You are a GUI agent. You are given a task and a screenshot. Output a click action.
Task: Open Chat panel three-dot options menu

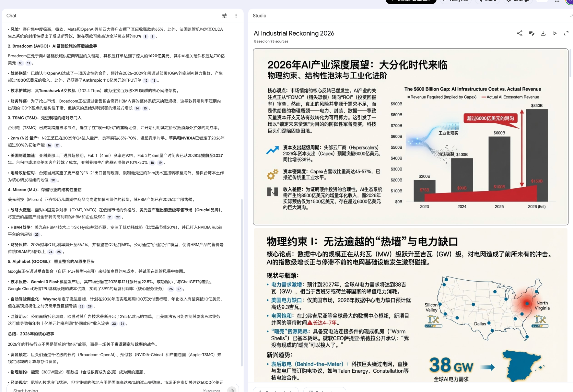pyautogui.click(x=236, y=16)
